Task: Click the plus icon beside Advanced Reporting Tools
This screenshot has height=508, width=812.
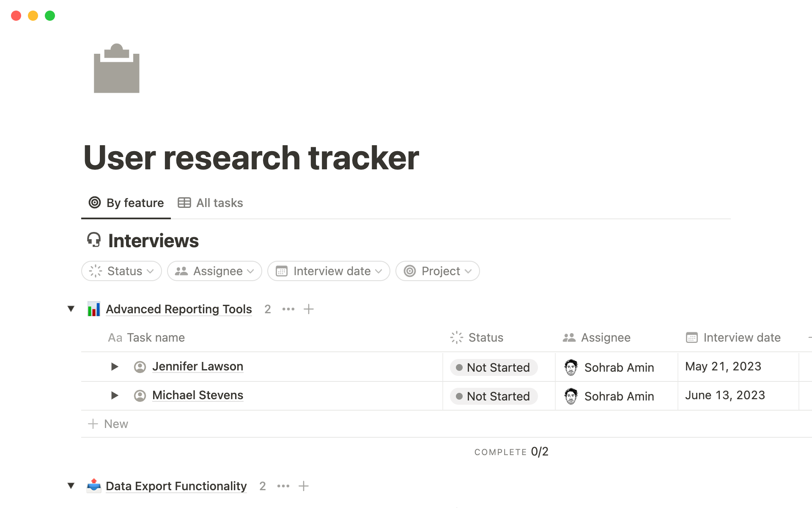Action: 309,309
